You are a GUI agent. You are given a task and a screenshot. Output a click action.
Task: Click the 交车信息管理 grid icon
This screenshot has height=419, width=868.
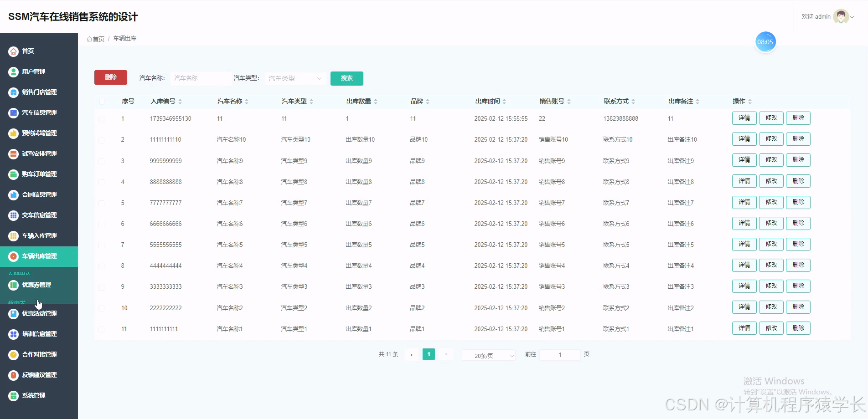point(14,215)
